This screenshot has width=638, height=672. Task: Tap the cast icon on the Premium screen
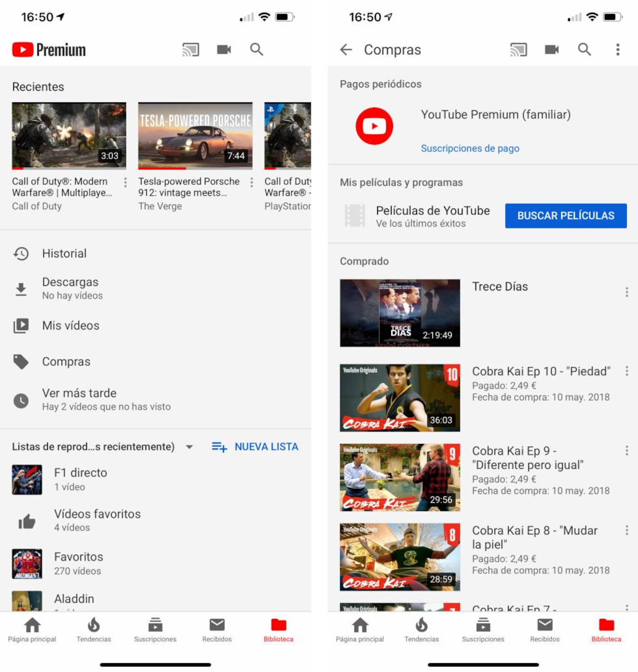click(x=190, y=50)
